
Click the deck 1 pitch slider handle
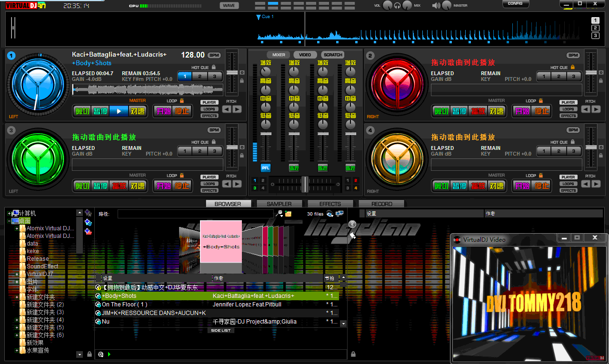(x=232, y=72)
